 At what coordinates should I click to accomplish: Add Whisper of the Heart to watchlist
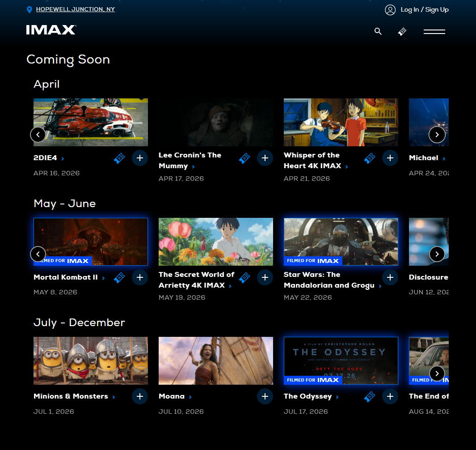tap(390, 158)
